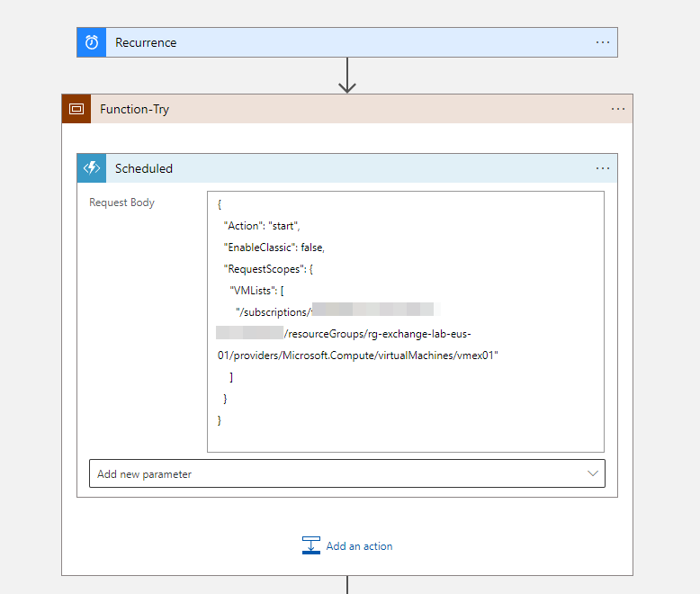The height and width of the screenshot is (594, 700).
Task: Click the Function-Try scope icon
Action: [x=76, y=109]
